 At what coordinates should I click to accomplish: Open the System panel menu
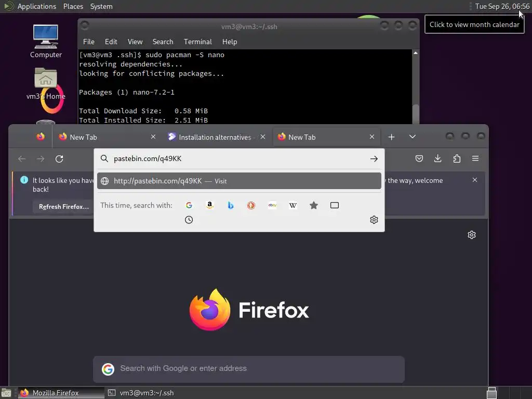101,6
